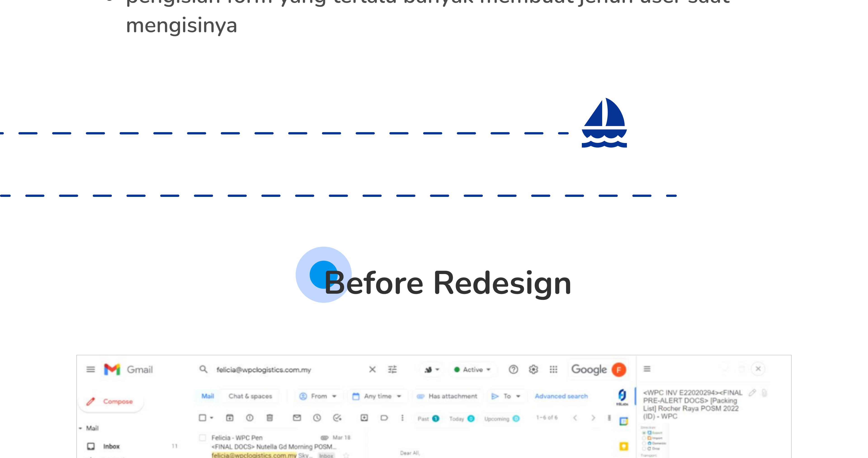868x458 pixels.
Task: Click the delete trash icon in toolbar
Action: pos(270,418)
